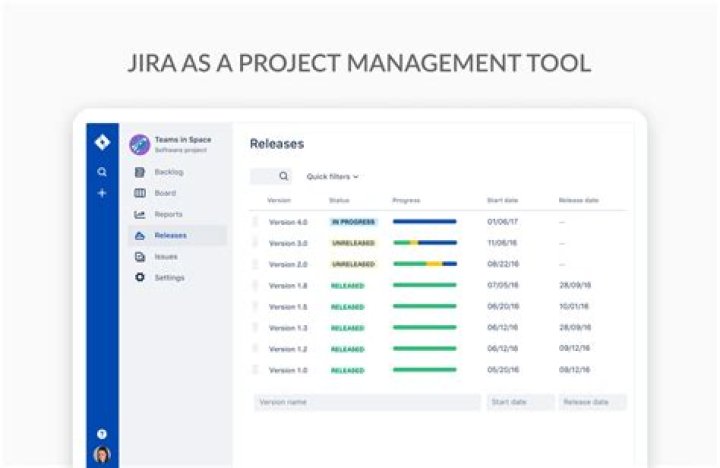Click the Version 3.0 link
Image resolution: width=720 pixels, height=468 pixels.
(288, 243)
